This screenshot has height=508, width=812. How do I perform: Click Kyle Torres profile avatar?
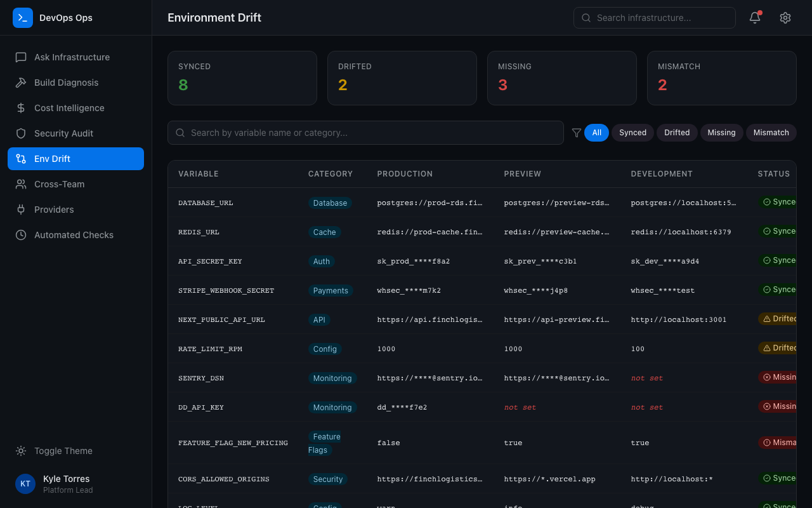[25, 484]
